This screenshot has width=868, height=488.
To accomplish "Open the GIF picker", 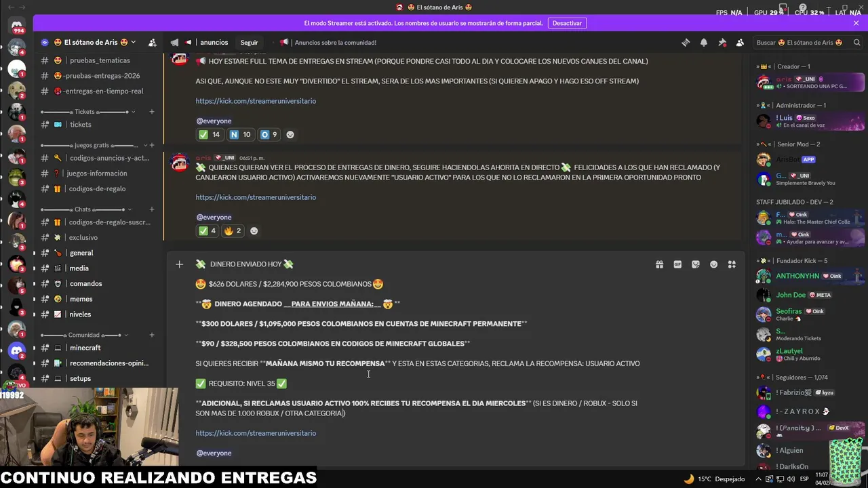I will (x=677, y=264).
